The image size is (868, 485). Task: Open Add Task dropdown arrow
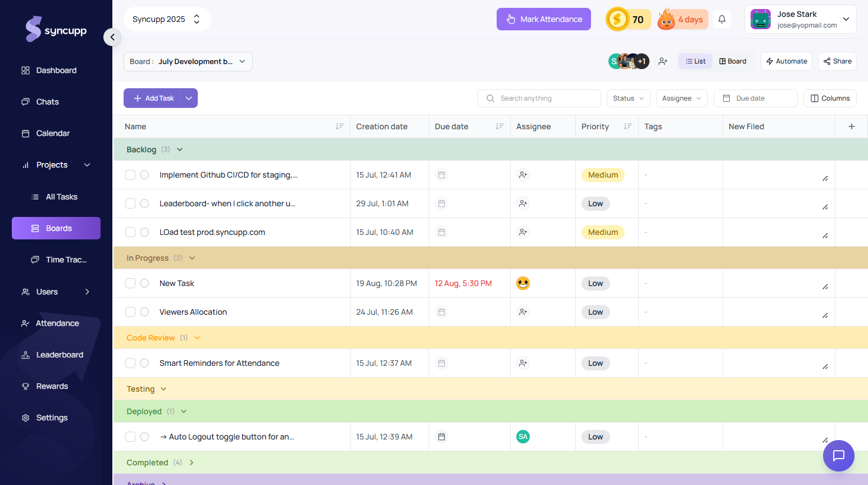pos(189,98)
